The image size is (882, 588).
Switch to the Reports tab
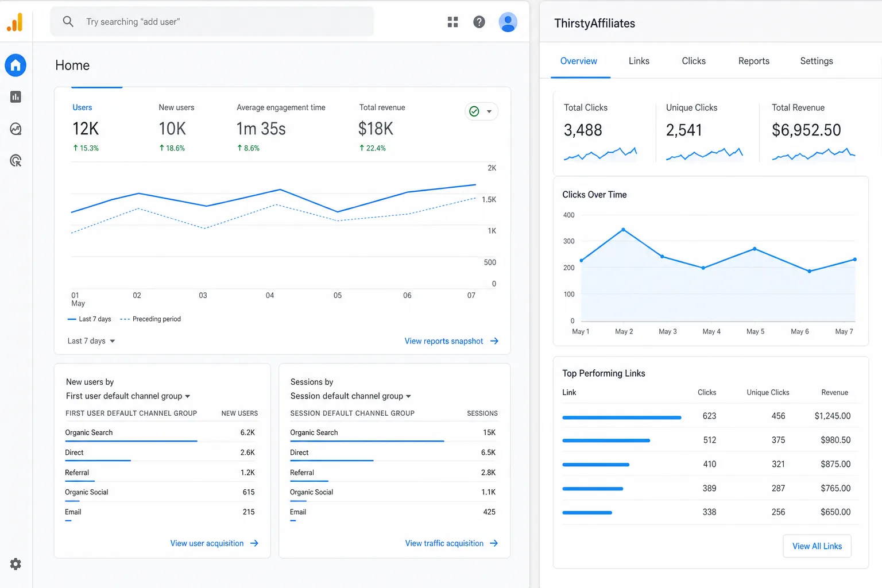point(754,61)
